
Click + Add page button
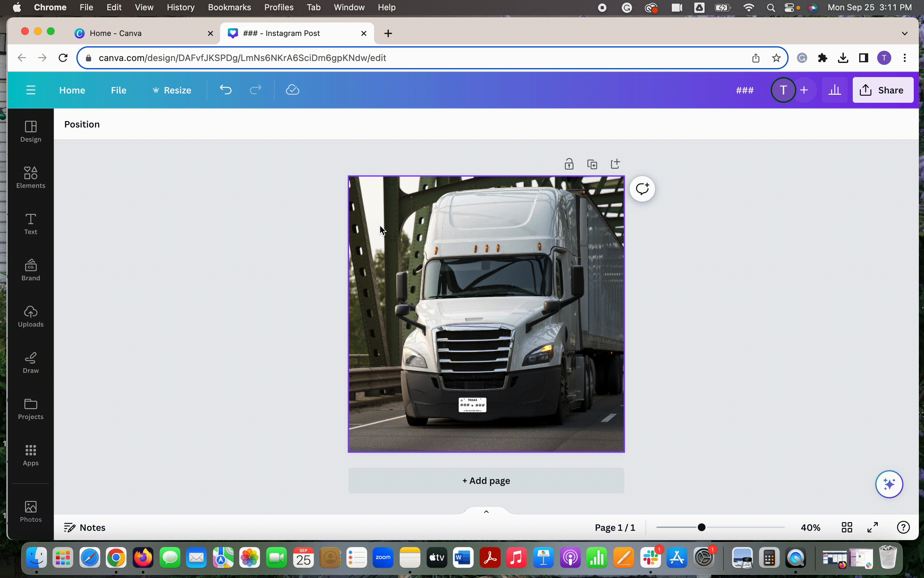coord(486,480)
